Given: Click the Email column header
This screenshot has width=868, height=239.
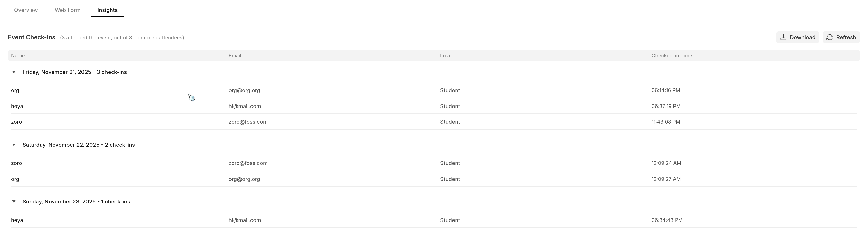Looking at the screenshot, I should point(235,56).
